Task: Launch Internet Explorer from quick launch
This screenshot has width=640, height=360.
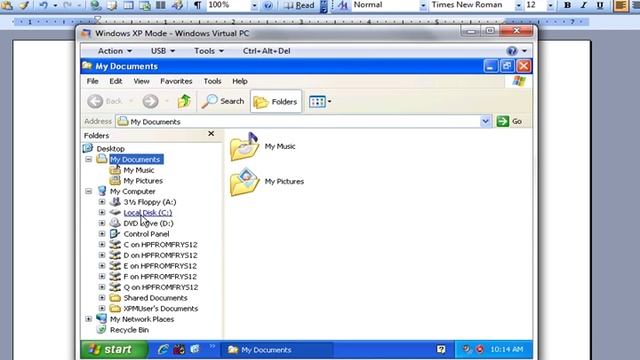Action: point(163,349)
